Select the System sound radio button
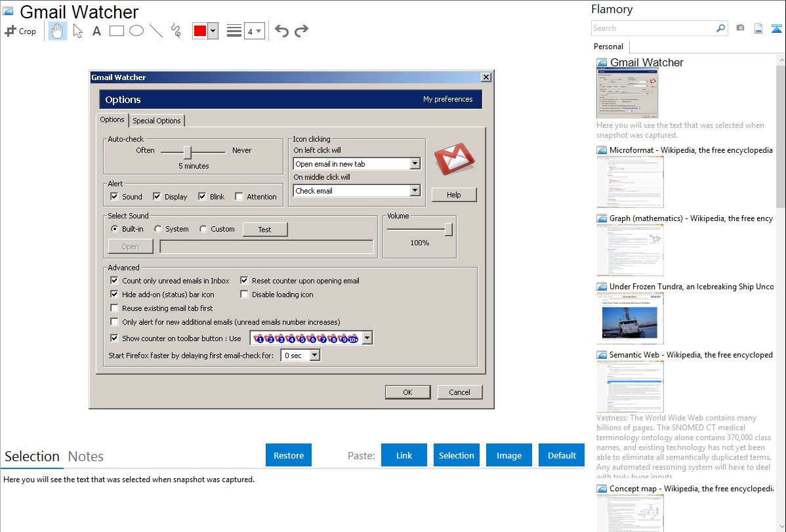This screenshot has width=786, height=532. point(158,229)
